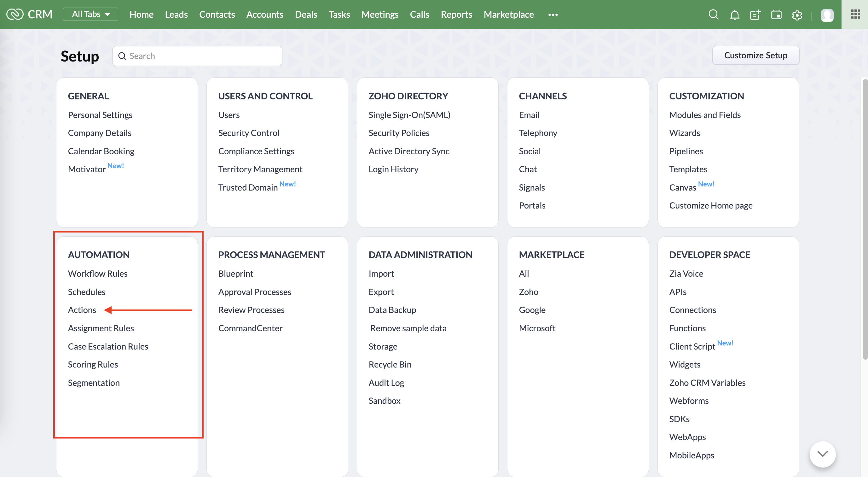Open Pipelines
This screenshot has height=477, width=868.
[x=686, y=151]
